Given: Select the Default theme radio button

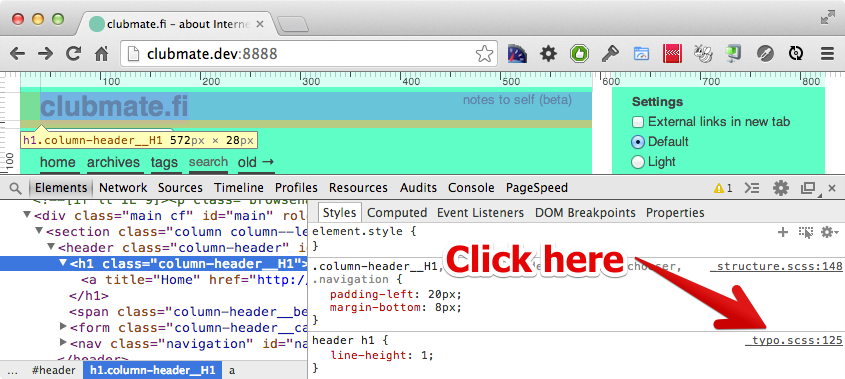Looking at the screenshot, I should [638, 142].
